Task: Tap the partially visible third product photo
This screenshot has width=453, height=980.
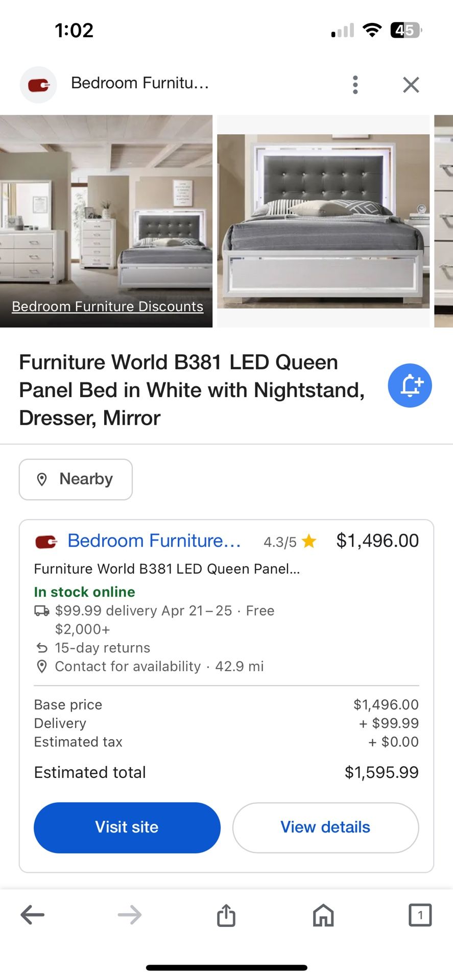Action: (444, 221)
